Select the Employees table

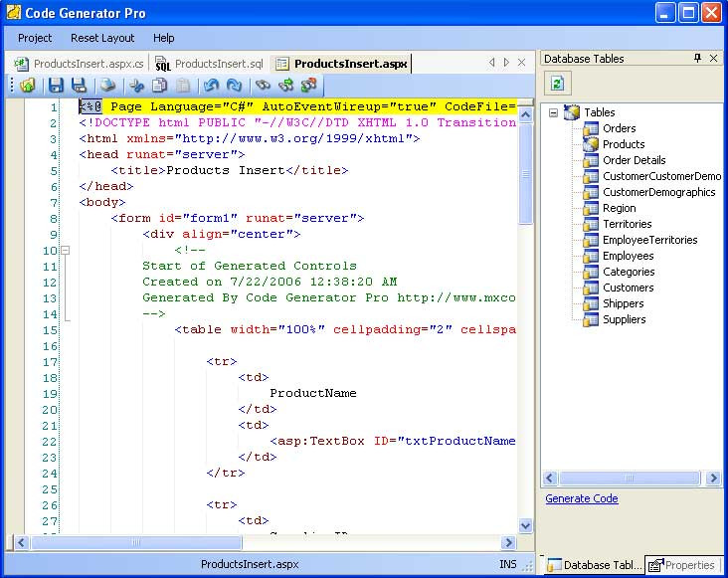tap(628, 256)
